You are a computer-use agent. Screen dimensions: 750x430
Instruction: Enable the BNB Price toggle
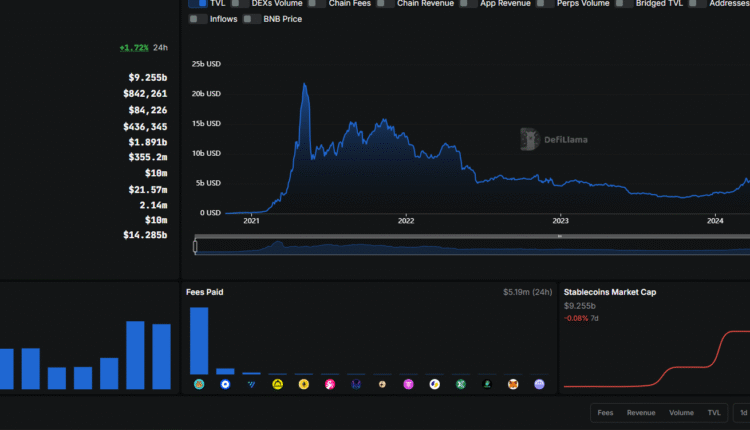click(253, 19)
